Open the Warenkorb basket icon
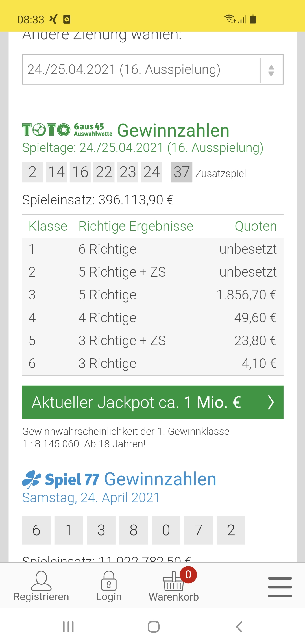Viewport: 305px width, 644px height. [173, 581]
